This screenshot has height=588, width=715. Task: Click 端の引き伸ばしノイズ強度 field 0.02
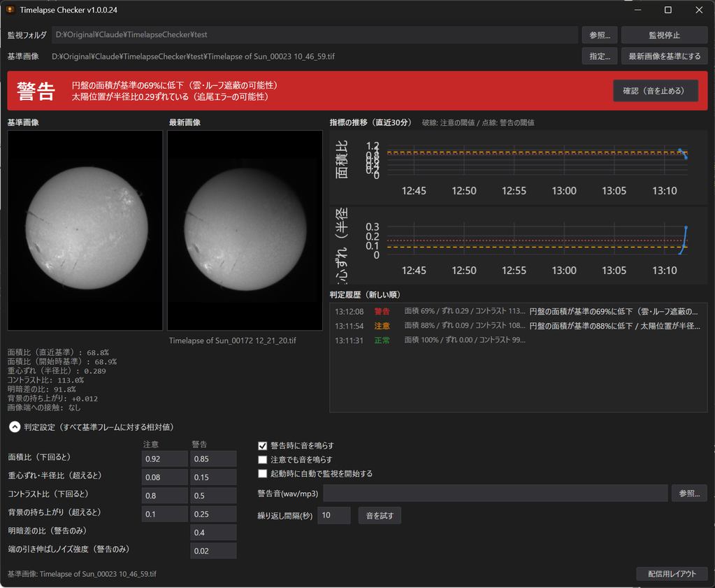tap(213, 550)
